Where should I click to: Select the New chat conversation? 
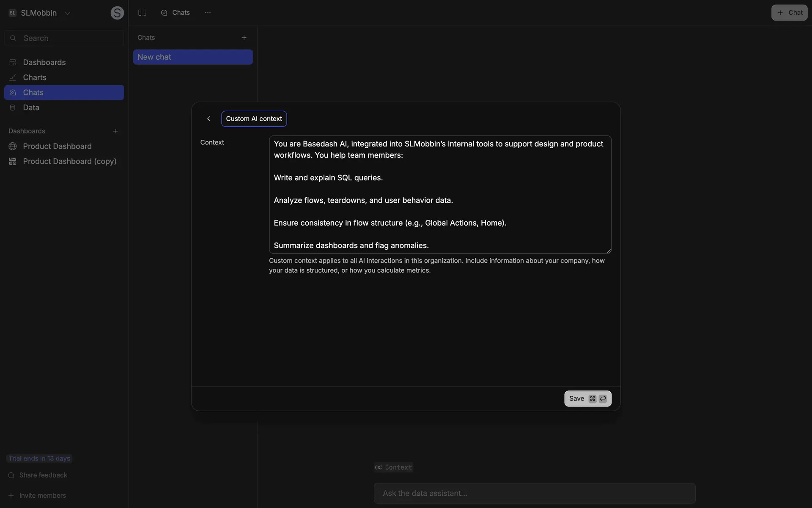pos(193,57)
